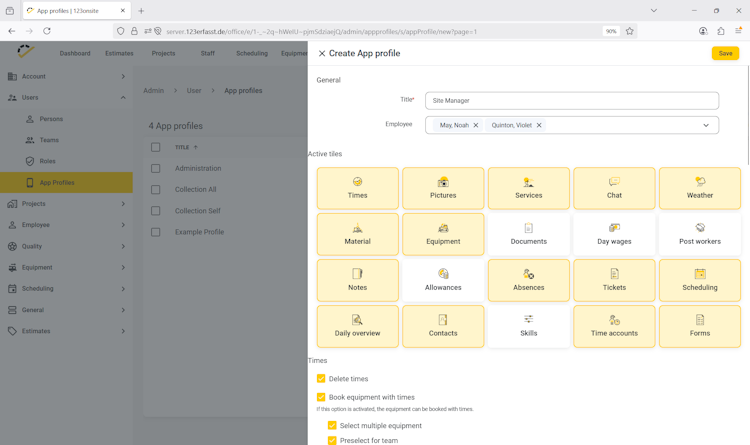Open Staff in top navigation
This screenshot has width=750, height=445.
coord(208,54)
